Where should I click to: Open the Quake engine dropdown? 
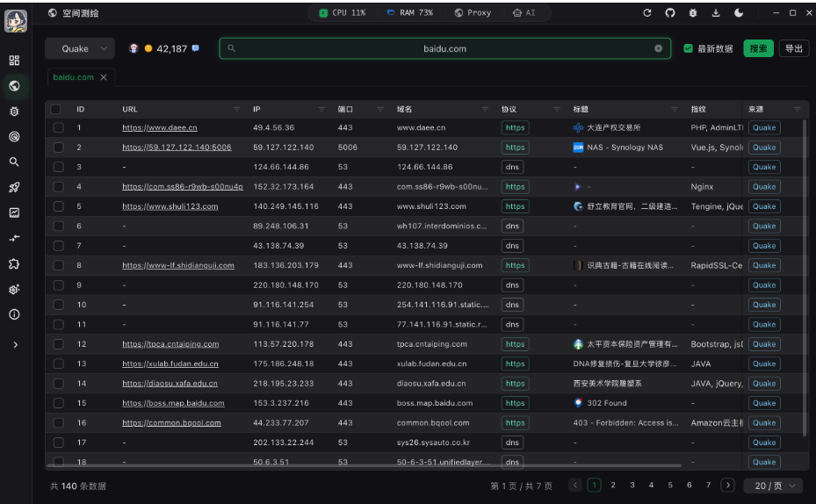click(80, 49)
